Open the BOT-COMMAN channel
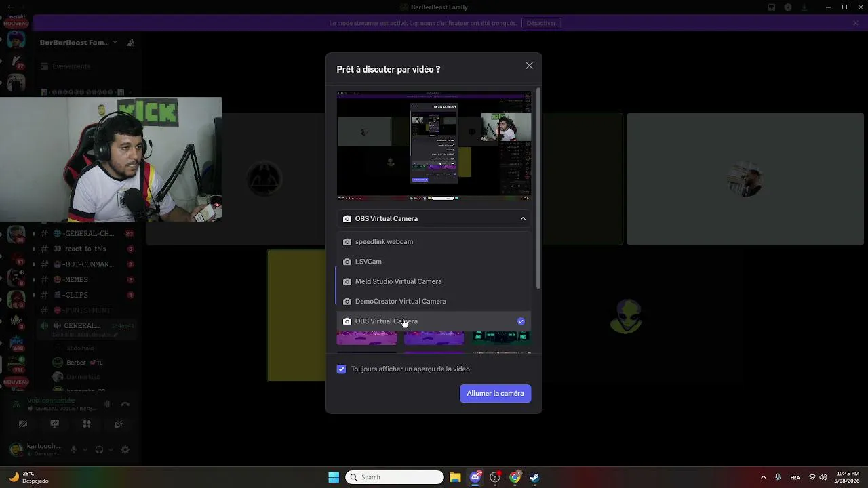 [x=88, y=264]
